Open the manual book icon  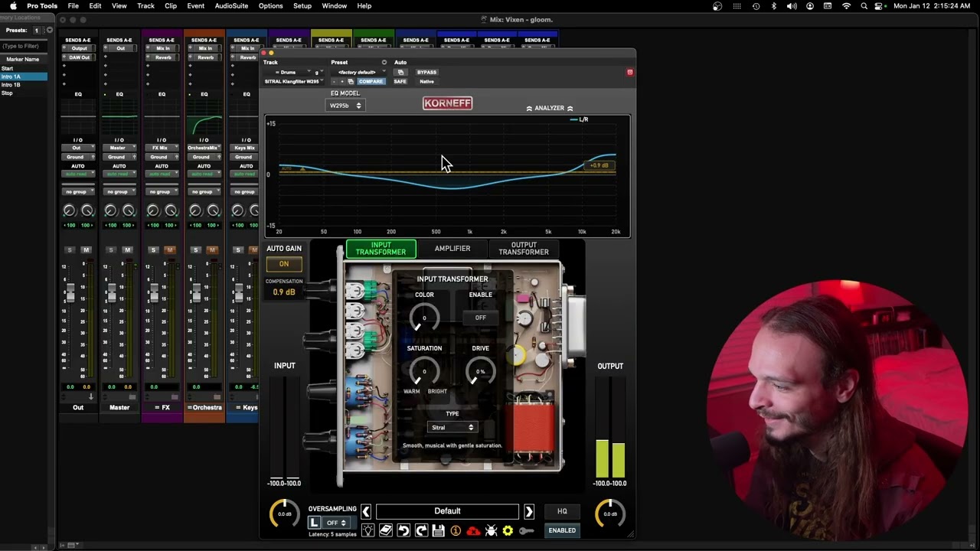(386, 530)
